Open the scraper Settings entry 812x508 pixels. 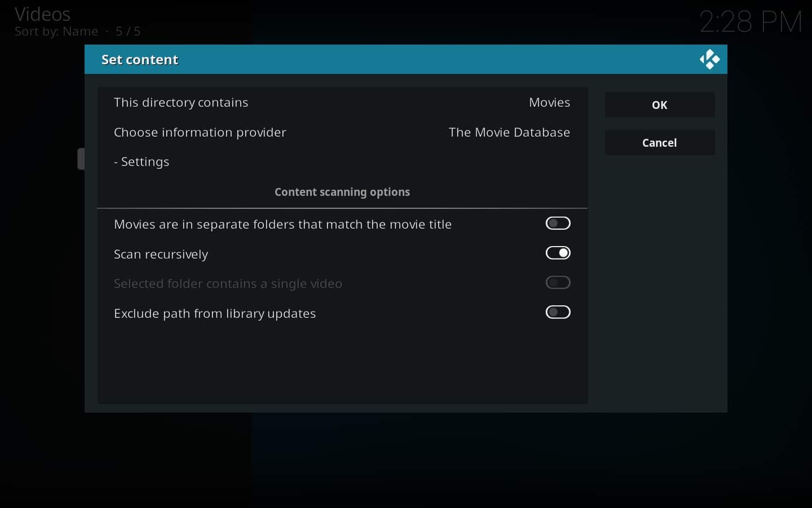click(x=142, y=161)
